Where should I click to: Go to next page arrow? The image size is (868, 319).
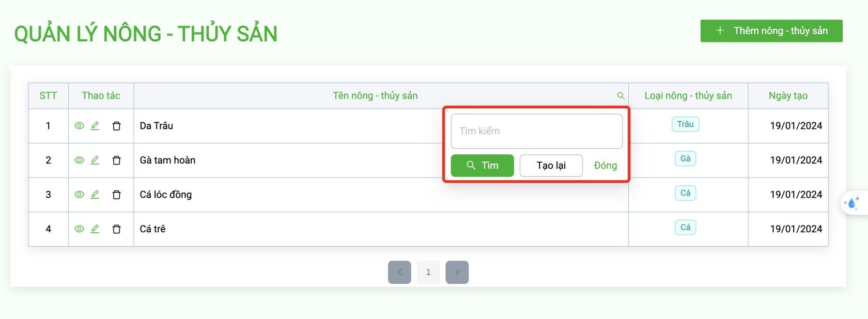pos(457,272)
